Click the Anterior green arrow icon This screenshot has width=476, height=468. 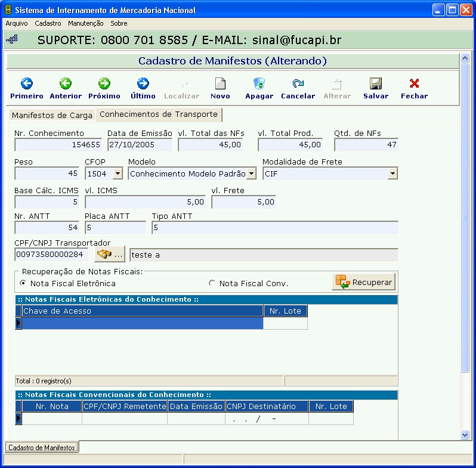(66, 84)
